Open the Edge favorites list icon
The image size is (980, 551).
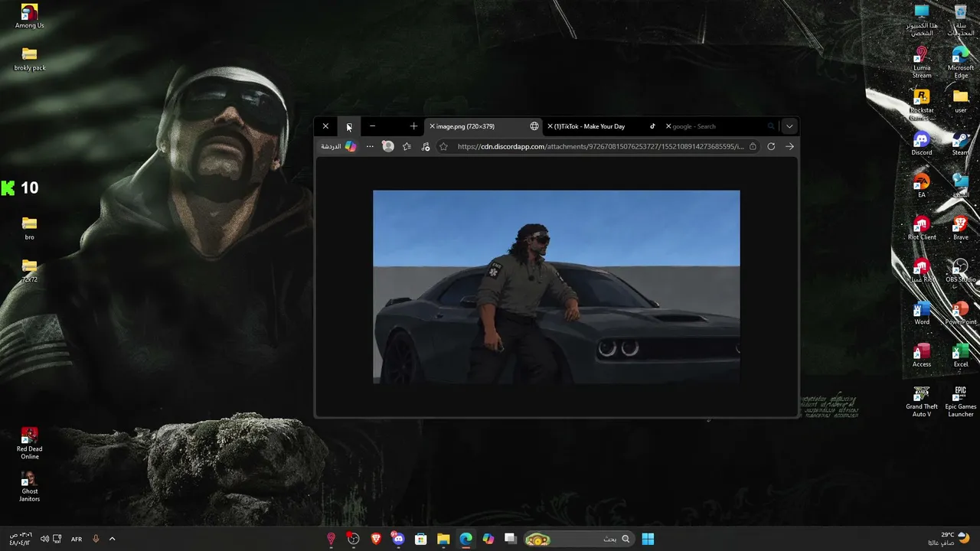pyautogui.click(x=407, y=146)
